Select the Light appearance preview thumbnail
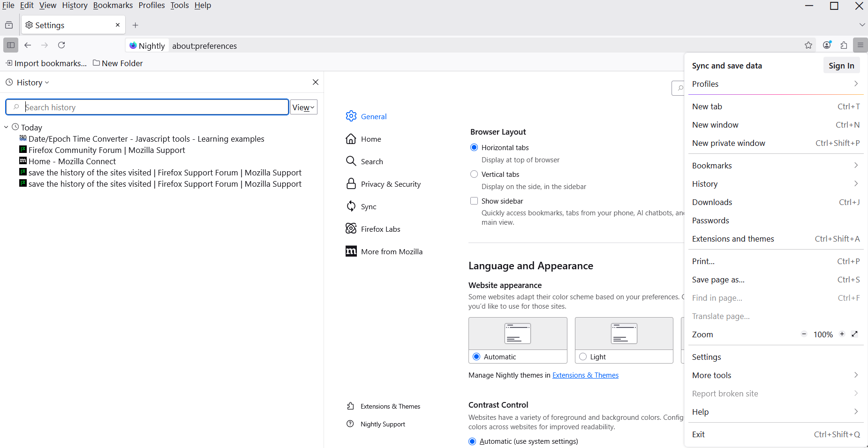Screen dimensions: 868x448 tap(624, 334)
